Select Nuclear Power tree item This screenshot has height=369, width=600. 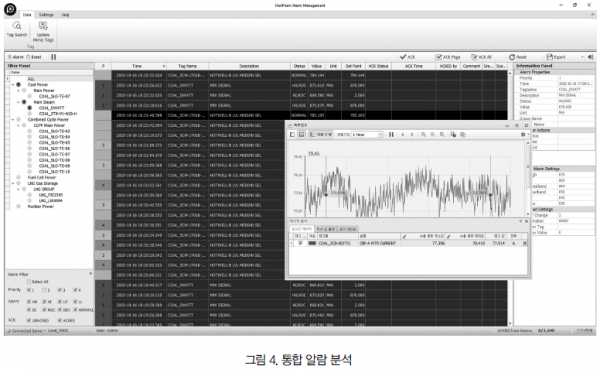point(41,206)
